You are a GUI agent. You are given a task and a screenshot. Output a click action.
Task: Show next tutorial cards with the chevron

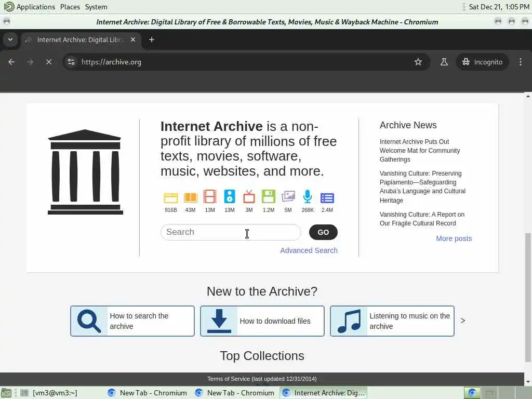click(463, 321)
